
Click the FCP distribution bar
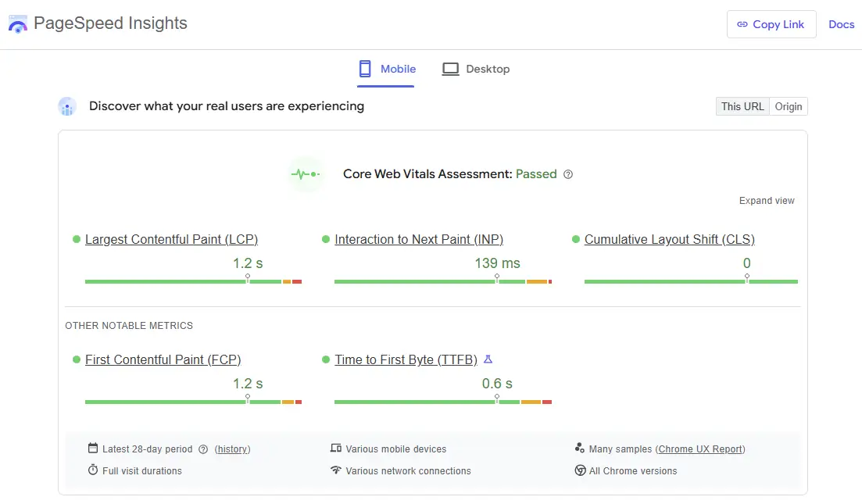pyautogui.click(x=194, y=402)
